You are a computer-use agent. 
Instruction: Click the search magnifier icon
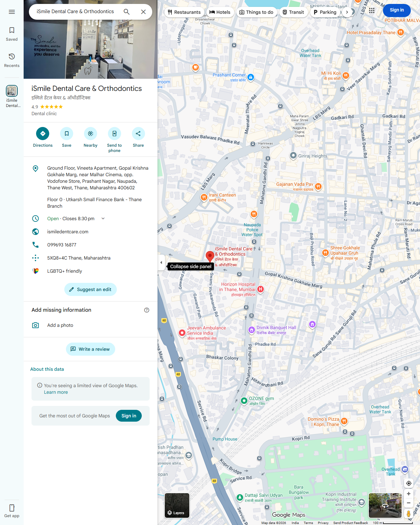click(127, 12)
